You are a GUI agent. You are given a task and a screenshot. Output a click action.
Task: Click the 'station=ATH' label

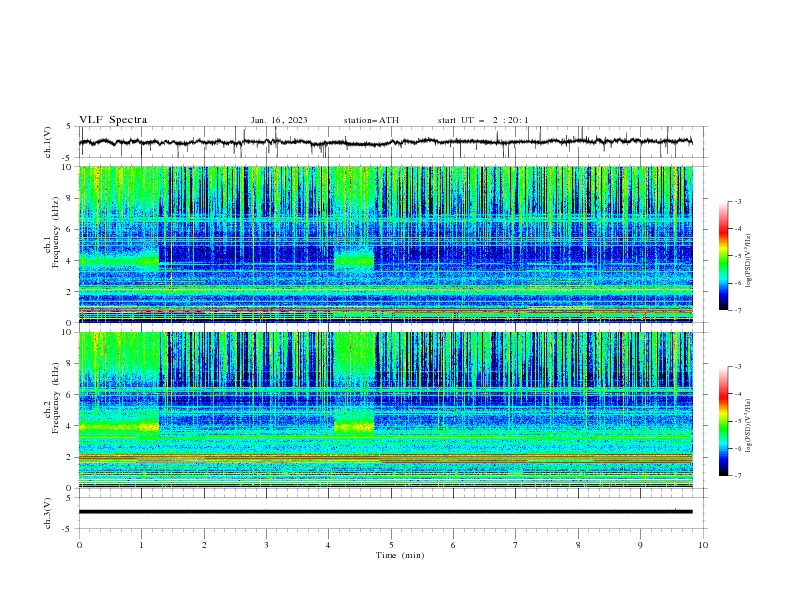[371, 120]
